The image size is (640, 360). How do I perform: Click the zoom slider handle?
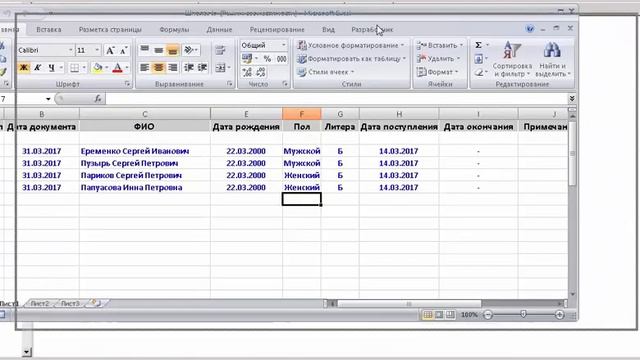(x=524, y=314)
